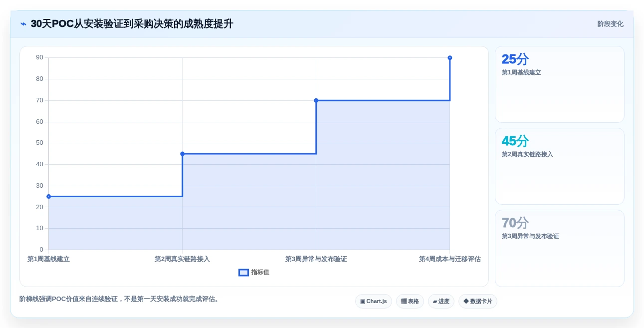Click the chart title 30天POC从安装验证到采购决策的成熟度提升
Image resolution: width=644 pixels, height=328 pixels.
click(x=132, y=24)
